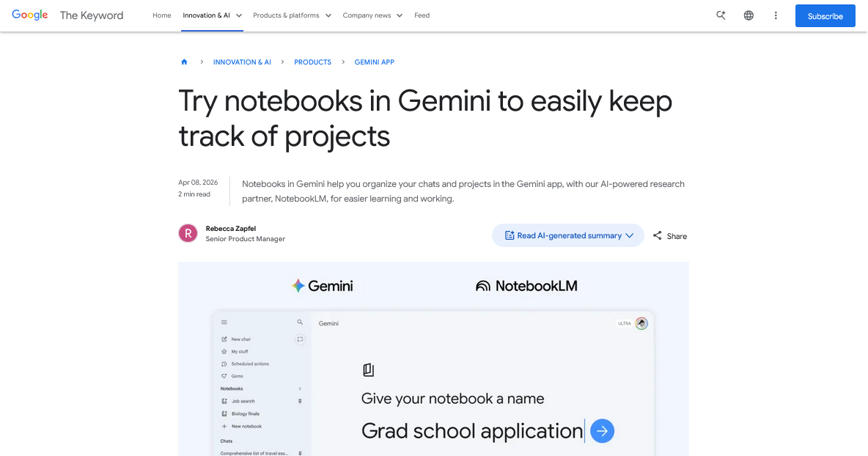Expand Read AI-generated summary
Image resolution: width=868 pixels, height=456 pixels.
[567, 235]
